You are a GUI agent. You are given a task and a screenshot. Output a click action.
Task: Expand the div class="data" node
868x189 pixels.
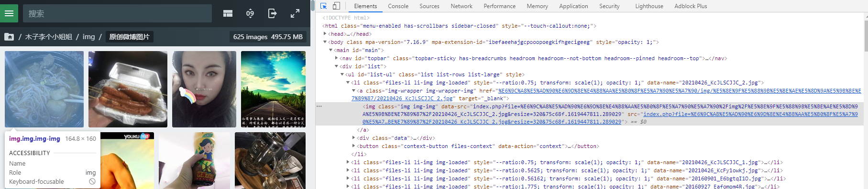(353, 138)
